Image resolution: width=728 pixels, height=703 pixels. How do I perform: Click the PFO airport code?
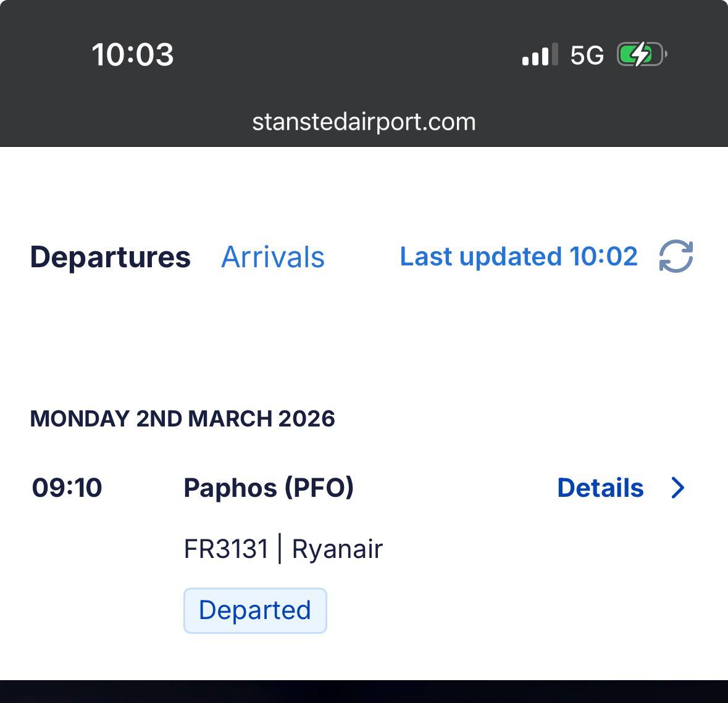tap(319, 488)
